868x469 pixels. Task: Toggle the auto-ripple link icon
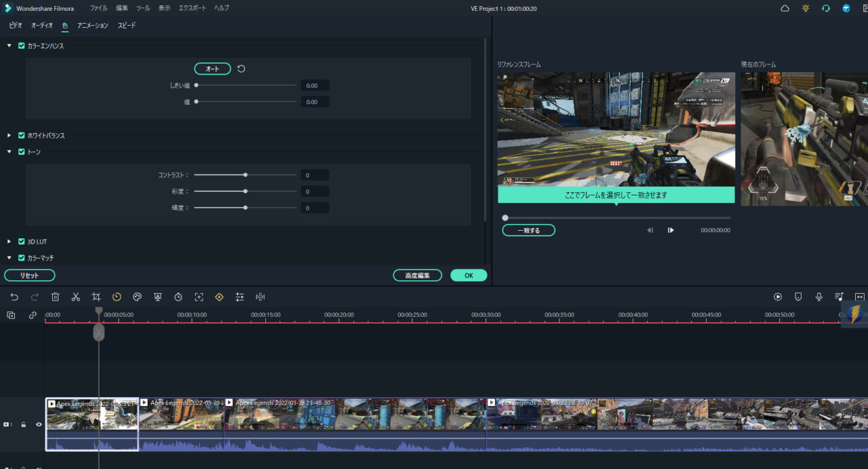tap(33, 315)
